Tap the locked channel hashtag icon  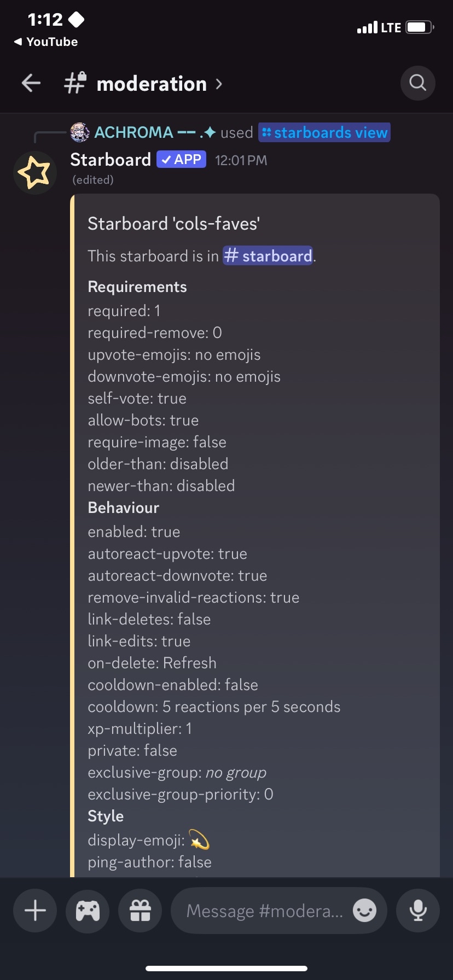click(x=75, y=83)
